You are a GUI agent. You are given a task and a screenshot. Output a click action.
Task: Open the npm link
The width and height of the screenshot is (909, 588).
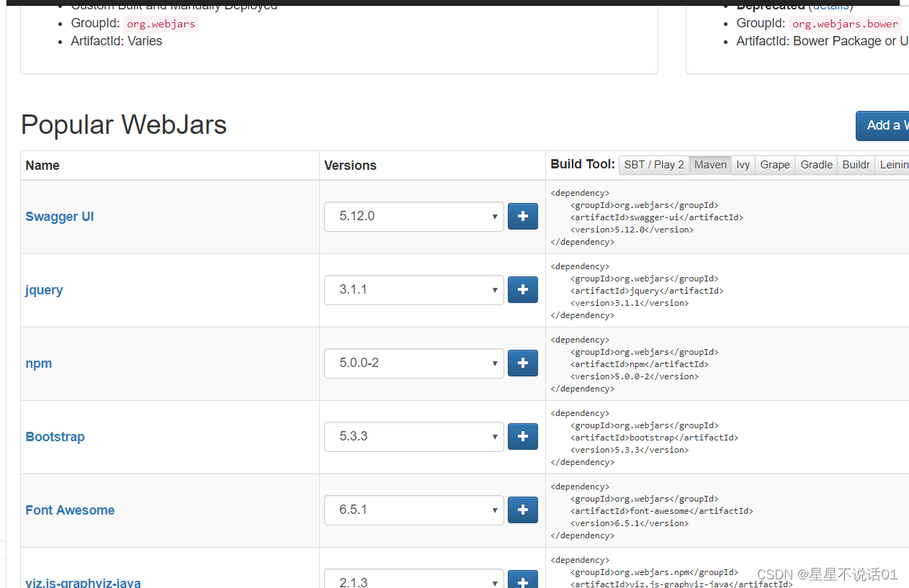pyautogui.click(x=39, y=363)
